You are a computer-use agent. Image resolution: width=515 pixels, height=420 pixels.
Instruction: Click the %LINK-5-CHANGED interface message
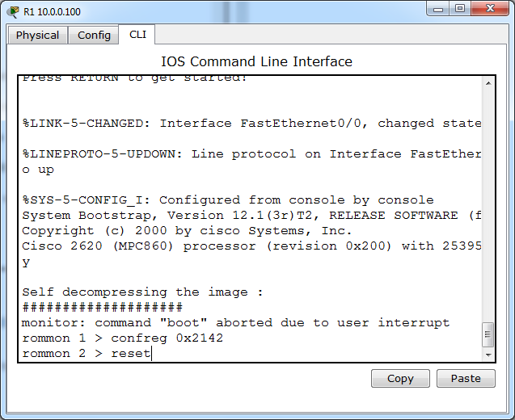click(x=251, y=124)
